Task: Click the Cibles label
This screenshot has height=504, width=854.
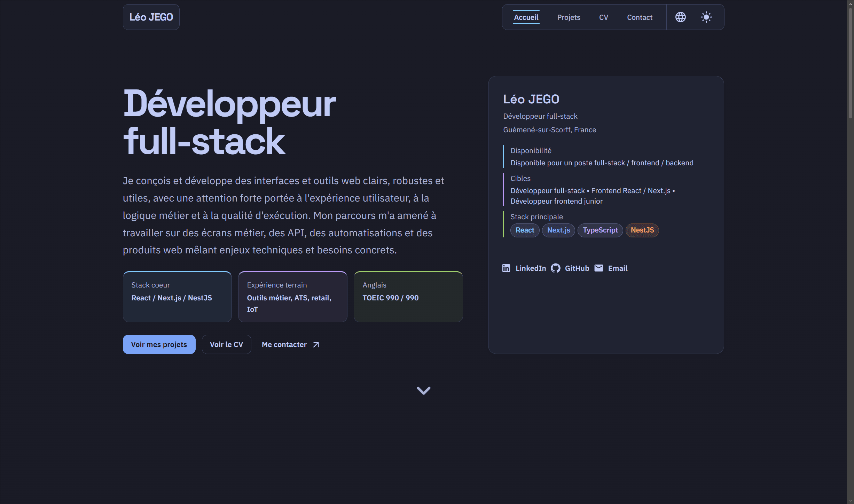Action: (x=520, y=179)
